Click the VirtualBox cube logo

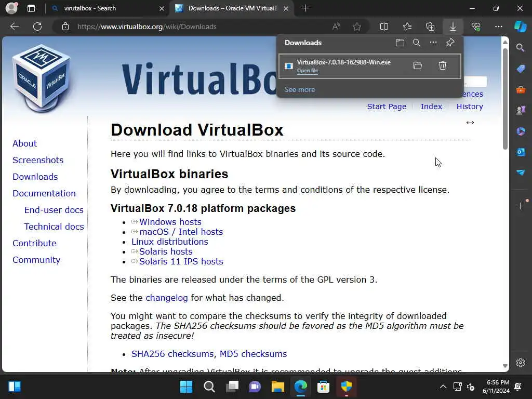click(42, 78)
